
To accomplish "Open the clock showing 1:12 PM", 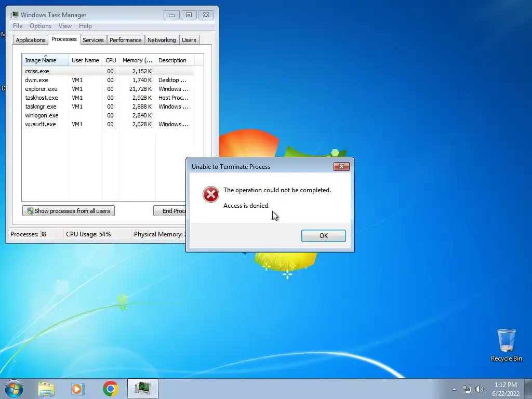I will click(x=506, y=389).
